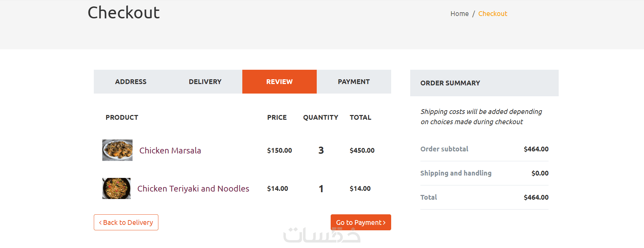644x248 pixels.
Task: Click the Chicken Teriyaki and Noodles thumbnail
Action: 116,188
